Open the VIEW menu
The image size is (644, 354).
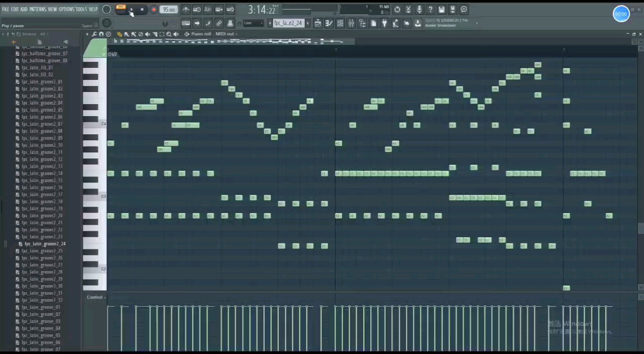point(52,10)
